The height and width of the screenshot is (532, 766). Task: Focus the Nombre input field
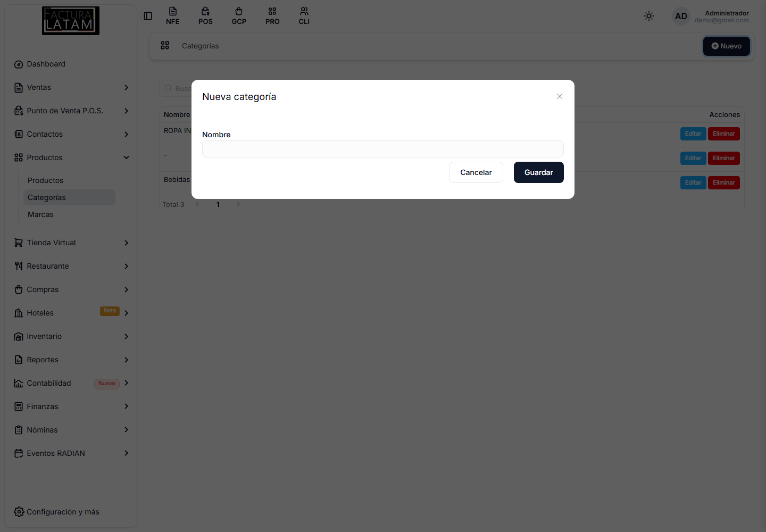click(x=383, y=149)
